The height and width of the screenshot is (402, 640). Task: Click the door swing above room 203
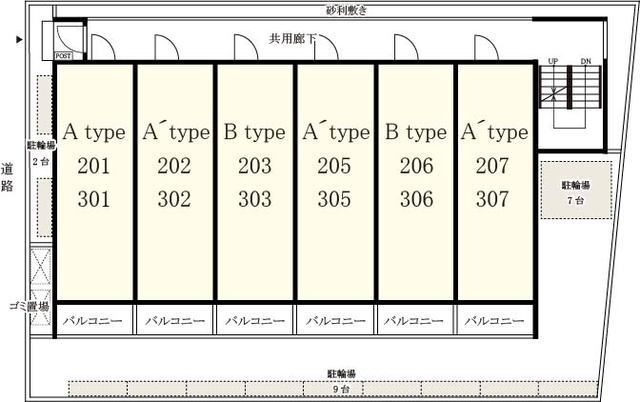246,47
